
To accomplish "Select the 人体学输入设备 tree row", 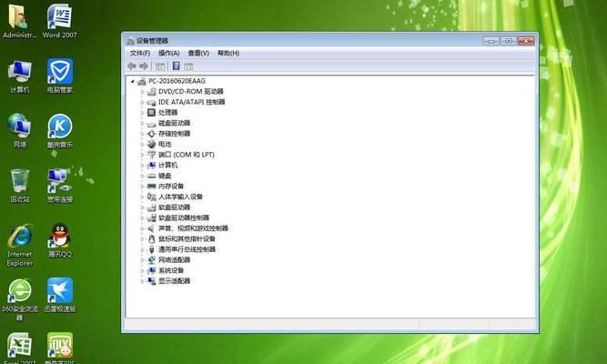I will pos(181,197).
